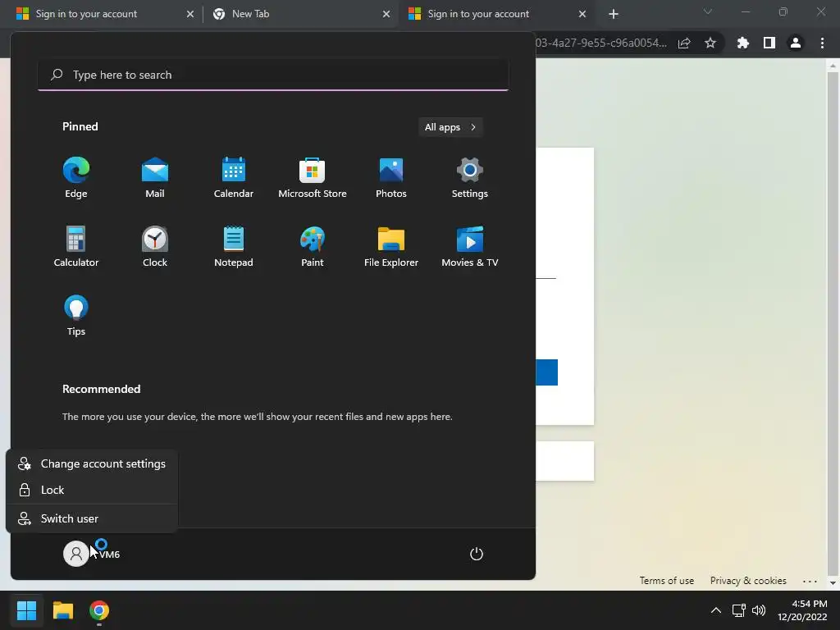Image resolution: width=840 pixels, height=630 pixels.
Task: Open Chrome tab search dropdown
Action: click(x=708, y=11)
